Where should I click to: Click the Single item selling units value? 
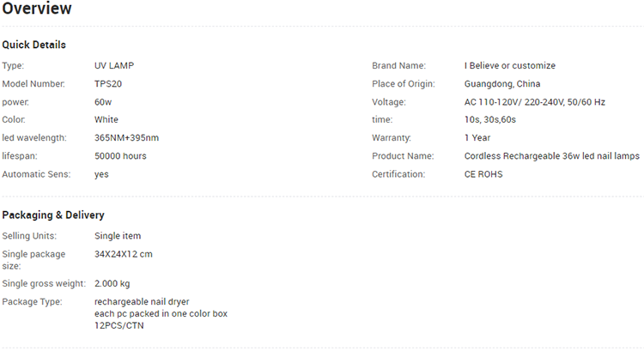click(118, 236)
